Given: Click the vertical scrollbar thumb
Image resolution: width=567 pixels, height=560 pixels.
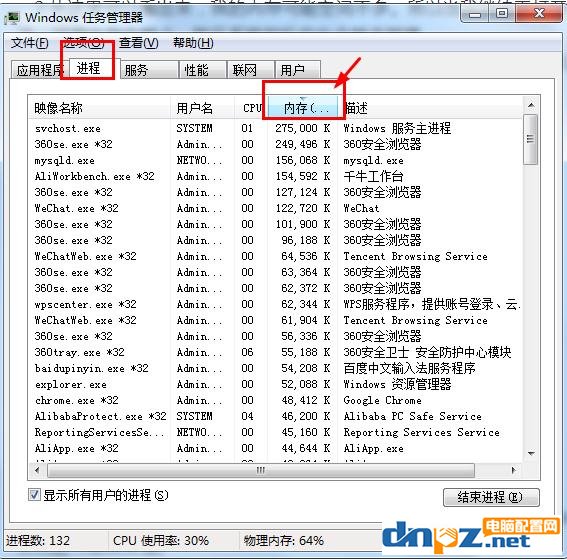Looking at the screenshot, I should [530, 139].
